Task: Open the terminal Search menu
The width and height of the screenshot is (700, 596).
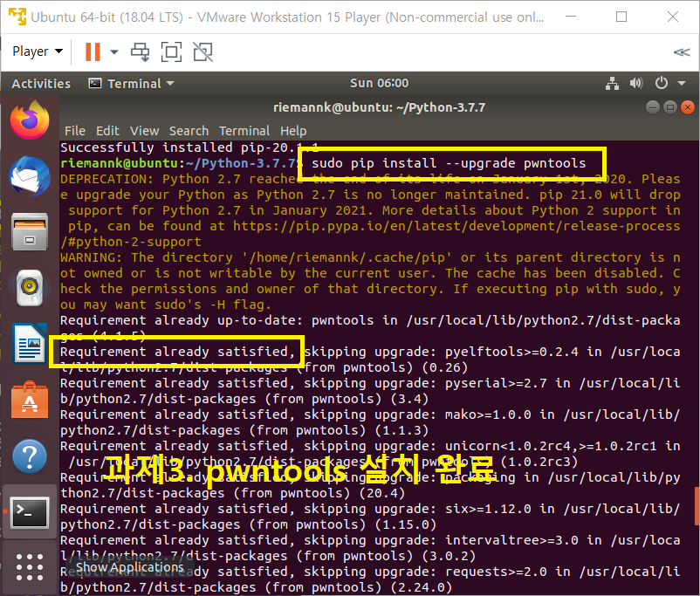Action: pyautogui.click(x=189, y=131)
